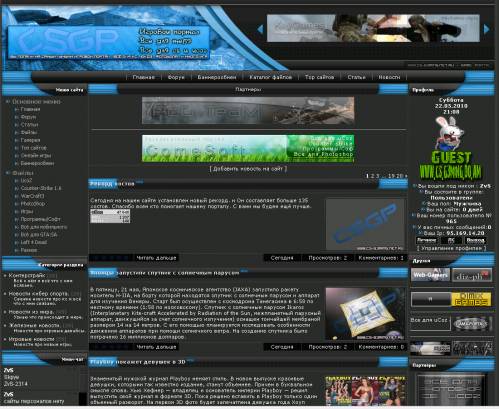Select Онлайн игры in the left sidebar
Viewport: 499px width, 409px height.
point(36,156)
